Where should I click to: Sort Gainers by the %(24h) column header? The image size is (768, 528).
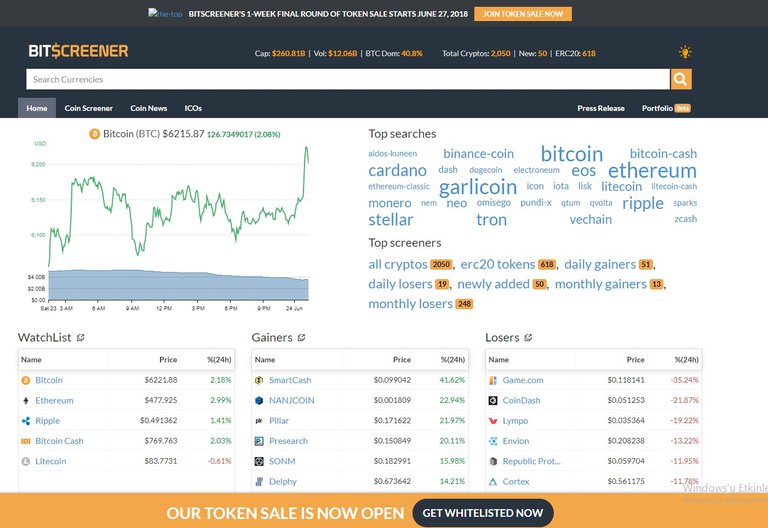pyautogui.click(x=453, y=360)
